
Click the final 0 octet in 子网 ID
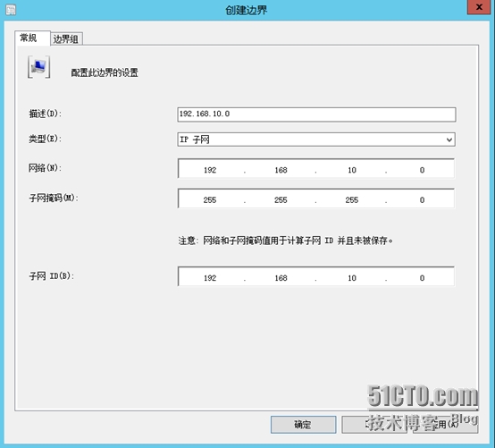coord(422,278)
